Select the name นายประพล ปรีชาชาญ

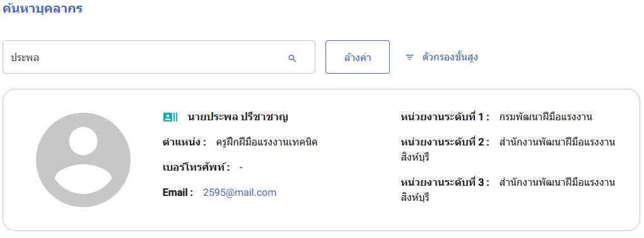[238, 117]
